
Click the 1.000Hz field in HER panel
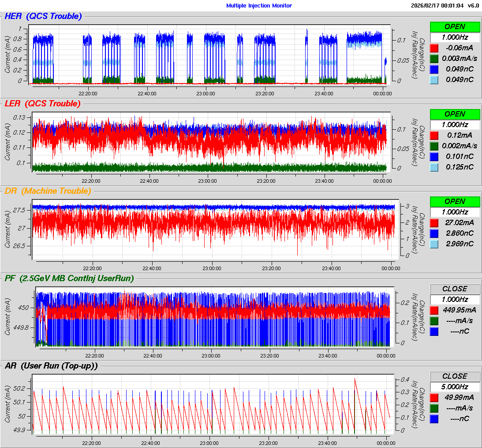click(455, 37)
